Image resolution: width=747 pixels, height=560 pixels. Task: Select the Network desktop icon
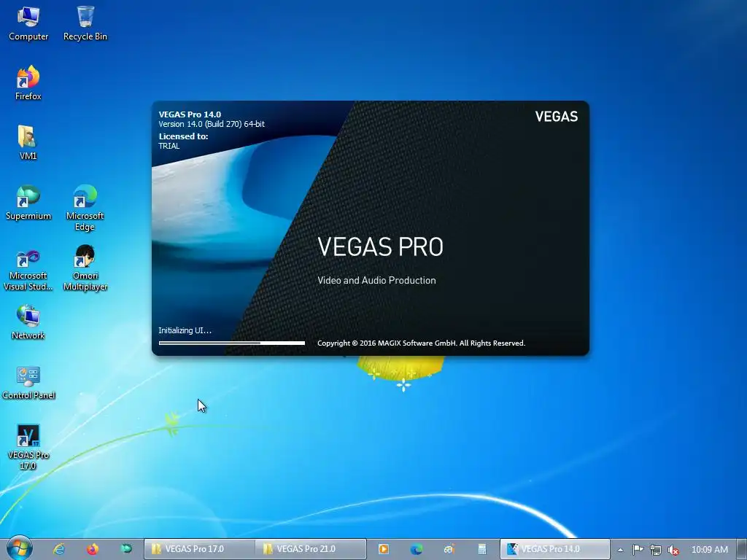coord(28,322)
